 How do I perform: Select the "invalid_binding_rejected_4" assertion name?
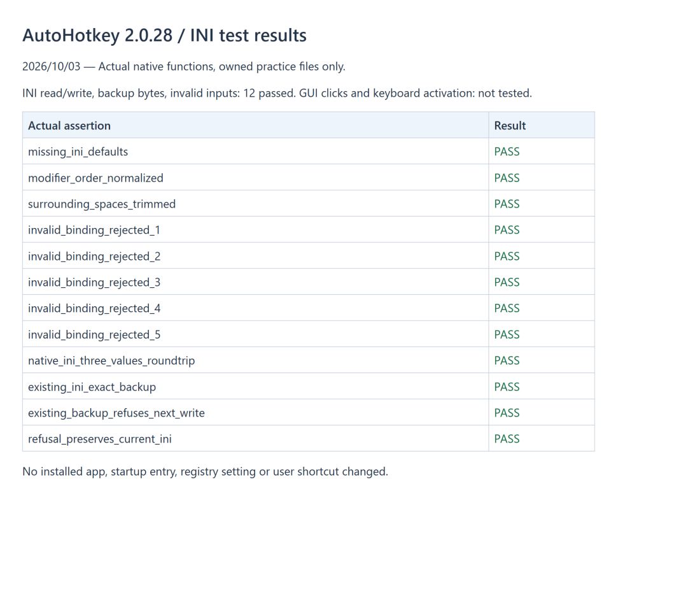pos(94,308)
